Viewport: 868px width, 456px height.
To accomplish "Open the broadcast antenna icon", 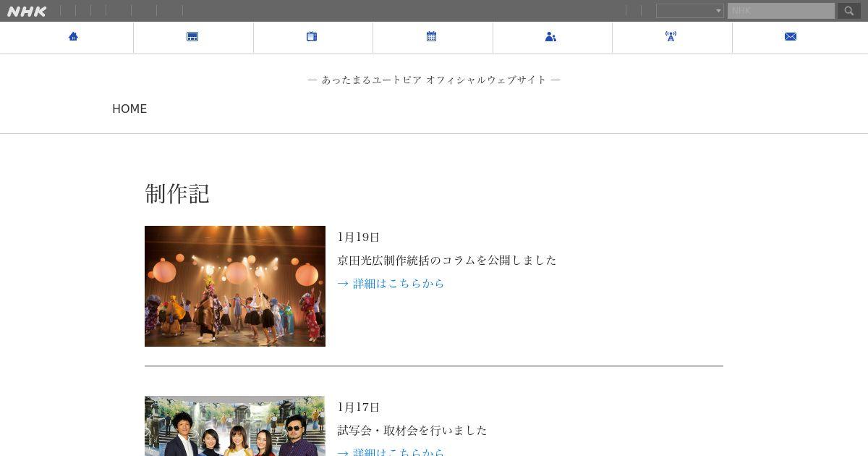I will (671, 36).
